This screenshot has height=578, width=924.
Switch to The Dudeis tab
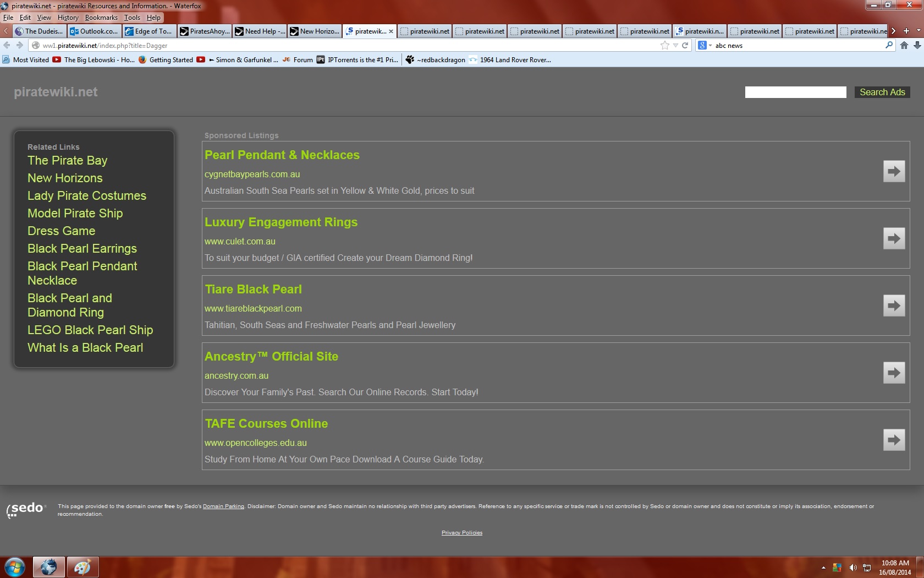pos(39,31)
